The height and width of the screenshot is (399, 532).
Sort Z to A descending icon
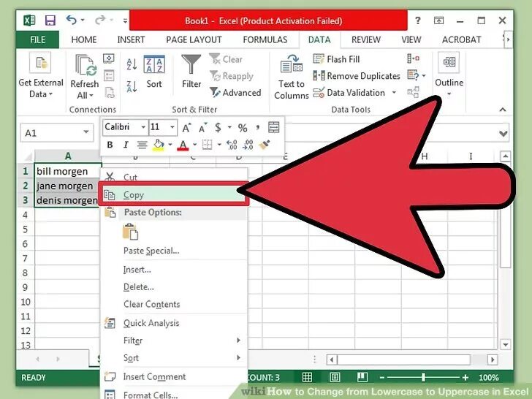pos(132,86)
